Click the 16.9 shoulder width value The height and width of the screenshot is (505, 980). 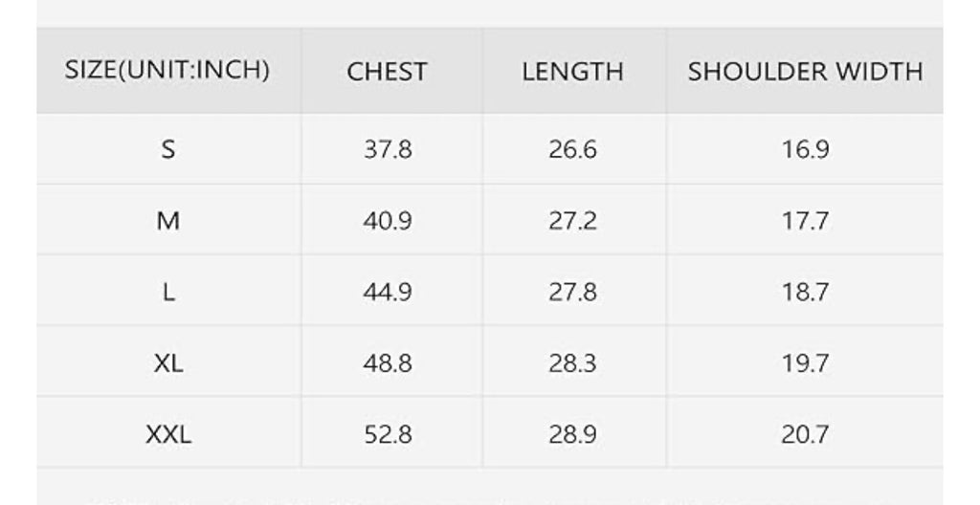(x=805, y=149)
